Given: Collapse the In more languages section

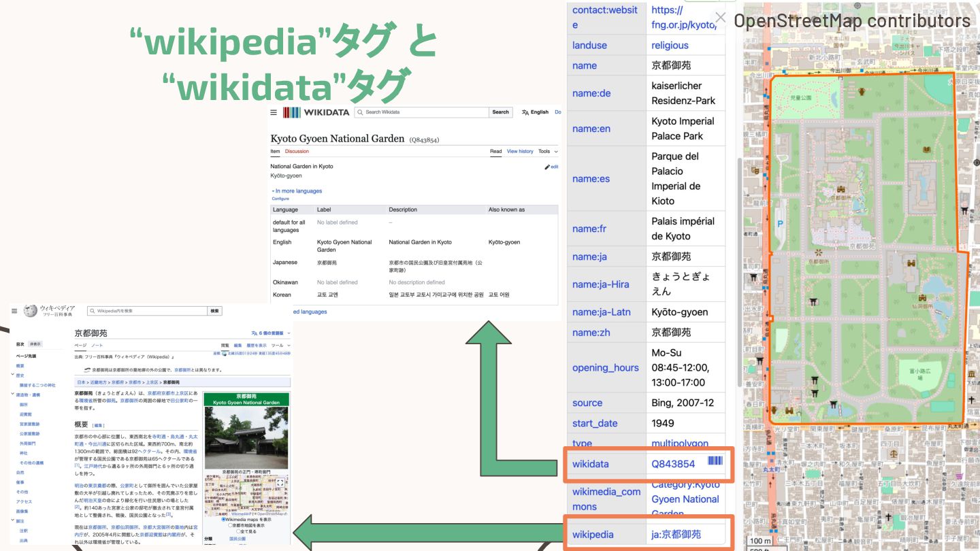Looking at the screenshot, I should coord(296,191).
